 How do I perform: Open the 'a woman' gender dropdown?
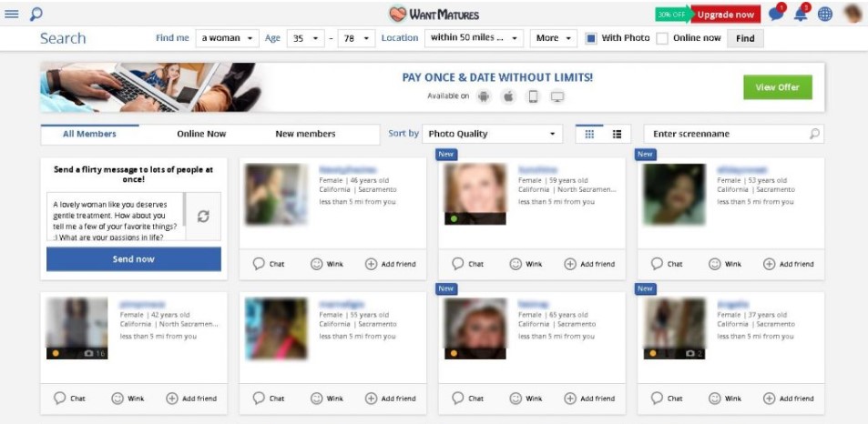point(227,38)
